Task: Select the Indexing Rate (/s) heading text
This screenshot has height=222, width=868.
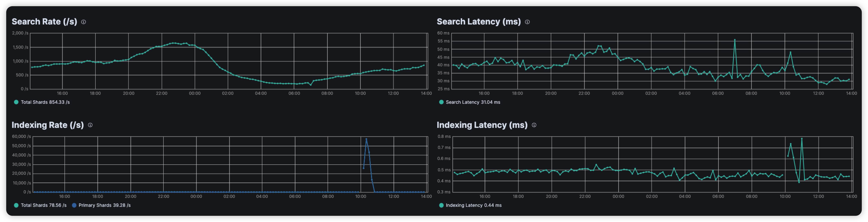Action: coord(47,125)
